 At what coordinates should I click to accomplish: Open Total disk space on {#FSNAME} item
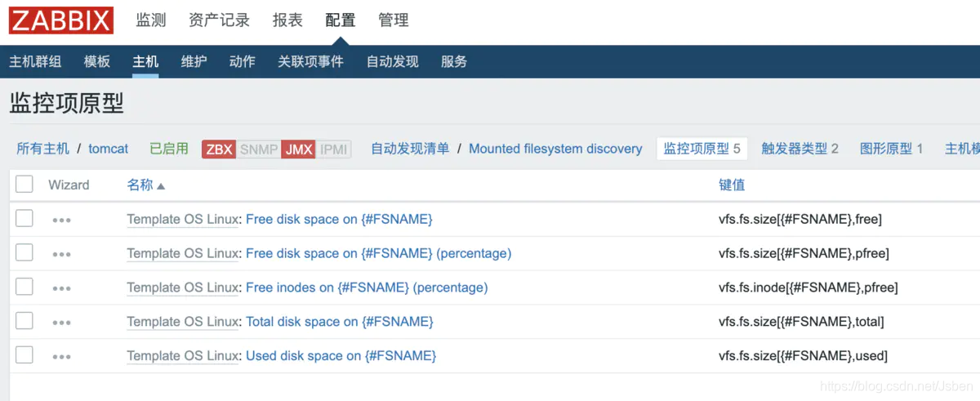(x=340, y=322)
